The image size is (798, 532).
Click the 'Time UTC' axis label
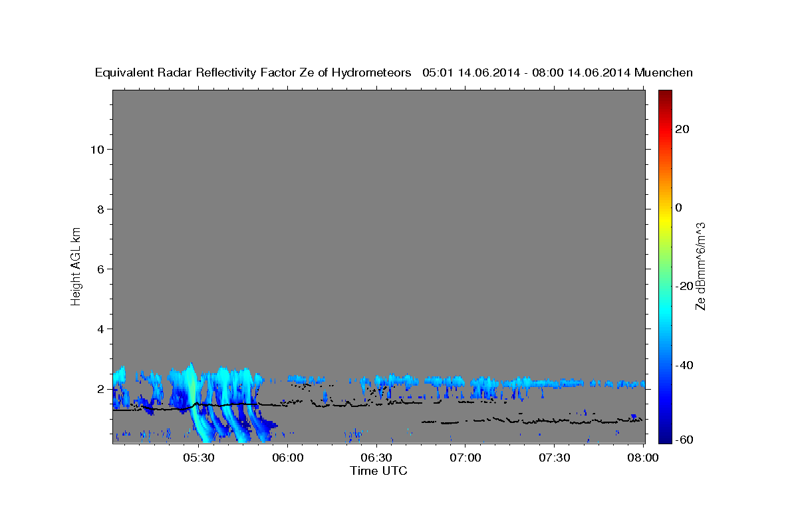(x=378, y=471)
